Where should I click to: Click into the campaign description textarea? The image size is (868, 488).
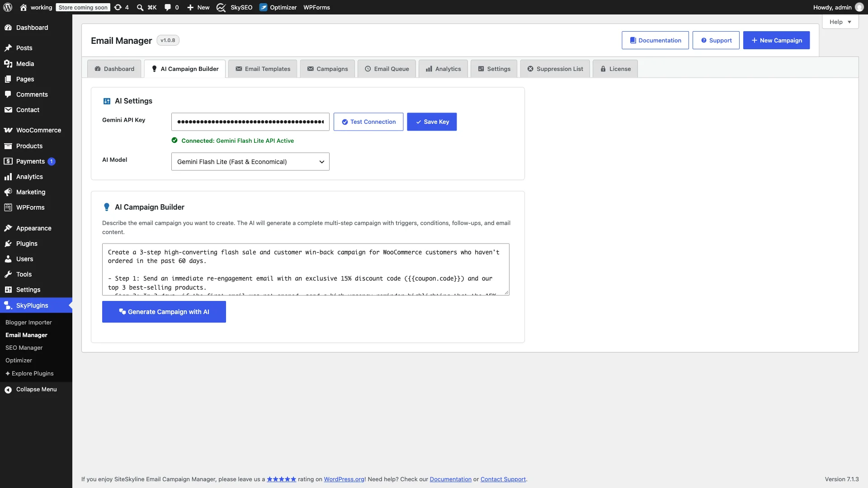[306, 269]
